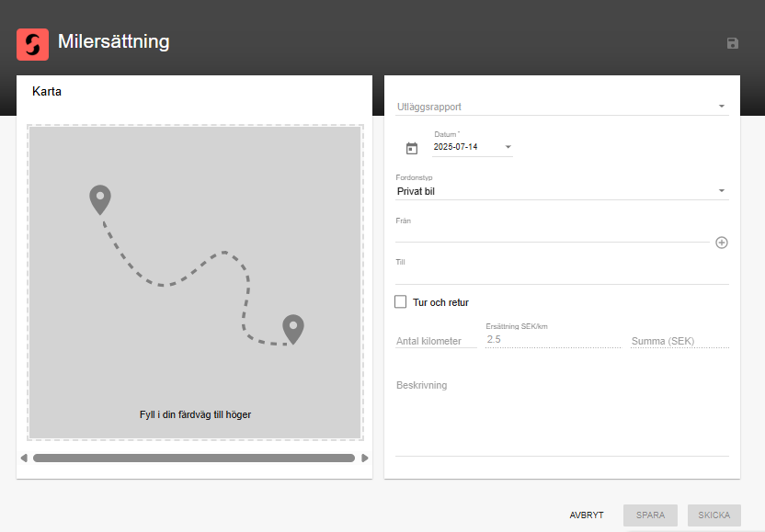Viewport: 765px width, 532px height.
Task: Click the SPARA button
Action: (650, 515)
